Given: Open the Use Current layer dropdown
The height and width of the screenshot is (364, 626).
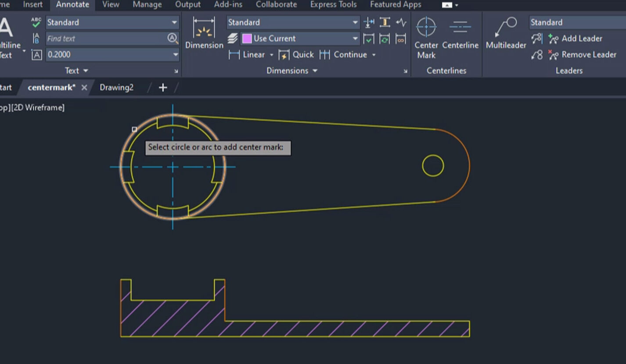Looking at the screenshot, I should click(355, 39).
